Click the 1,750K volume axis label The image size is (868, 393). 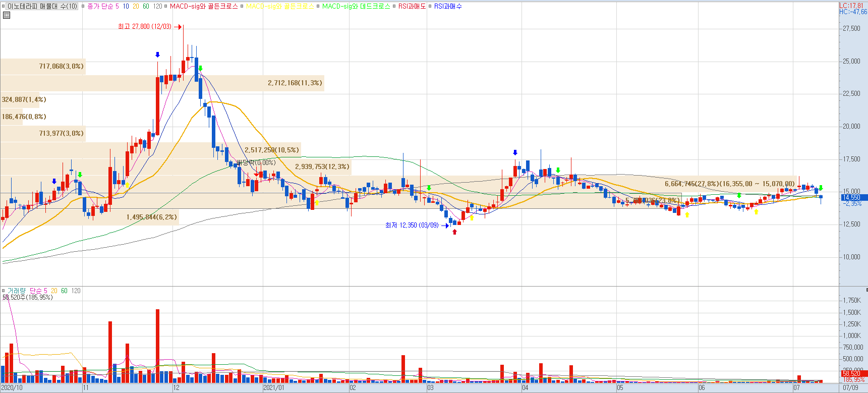[x=852, y=301]
